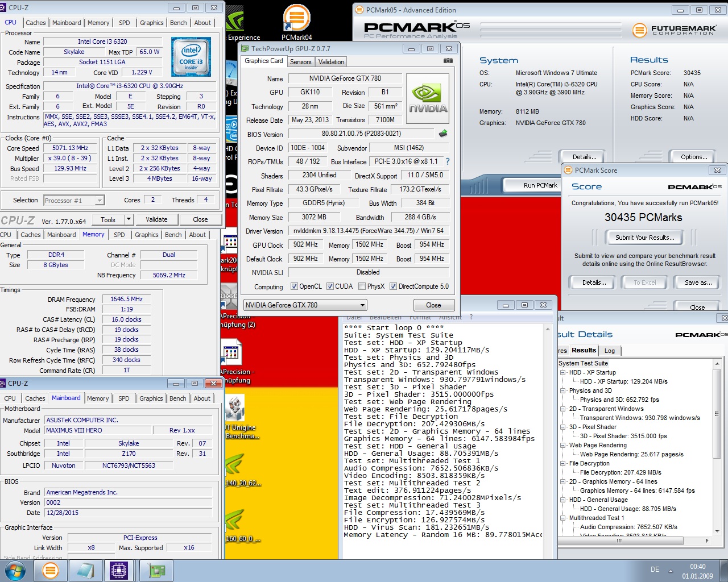Collapse the Web Page Rendering node
Image resolution: width=728 pixels, height=582 pixels.
point(563,445)
